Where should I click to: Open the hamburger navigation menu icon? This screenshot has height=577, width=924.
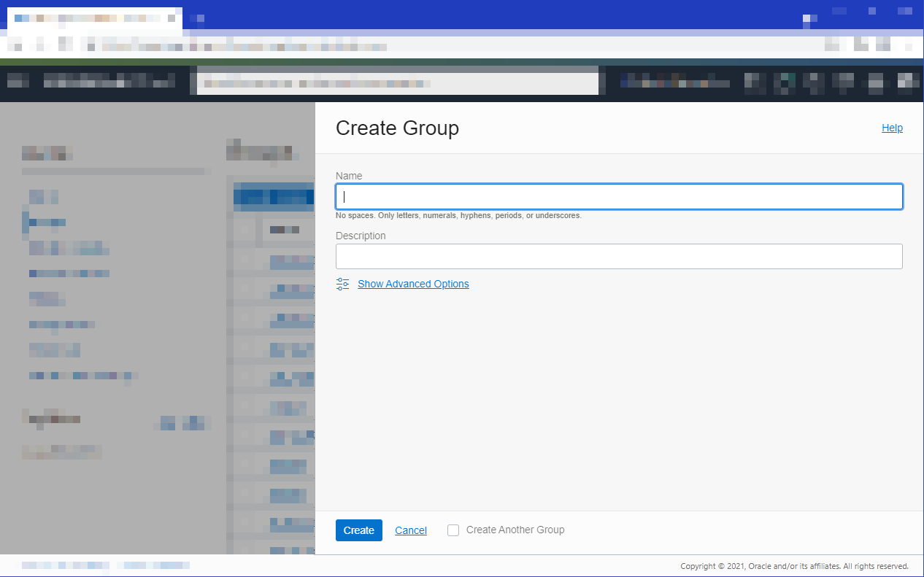[18, 82]
